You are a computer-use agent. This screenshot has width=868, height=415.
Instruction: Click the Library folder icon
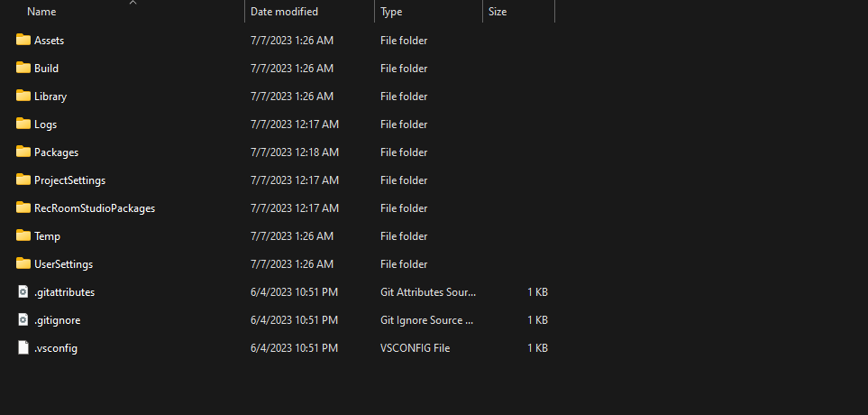point(23,96)
